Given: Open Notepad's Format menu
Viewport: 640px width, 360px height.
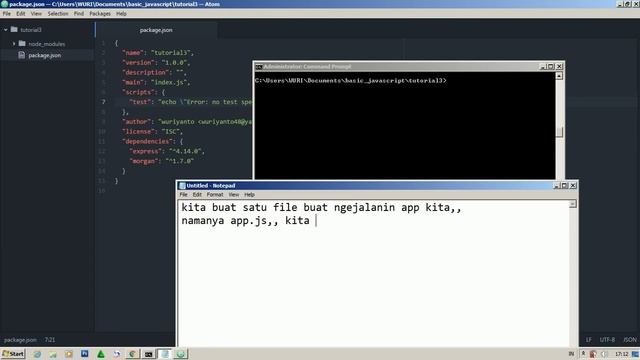Looking at the screenshot, I should pyautogui.click(x=215, y=195).
